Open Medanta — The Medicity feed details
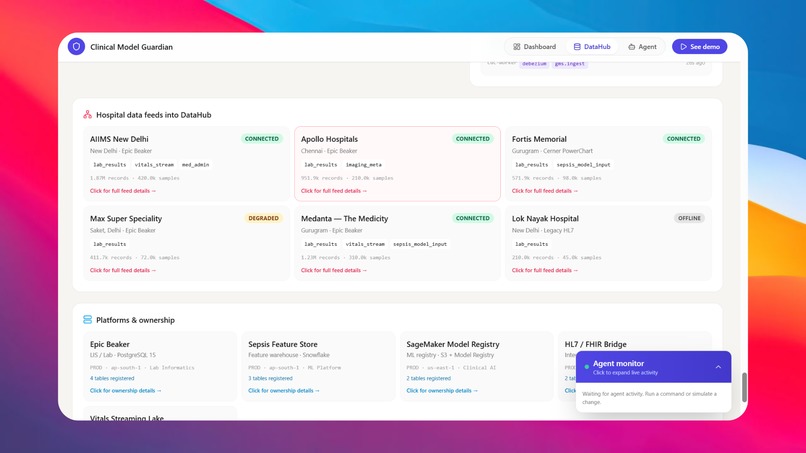The width and height of the screenshot is (806, 453). 334,270
